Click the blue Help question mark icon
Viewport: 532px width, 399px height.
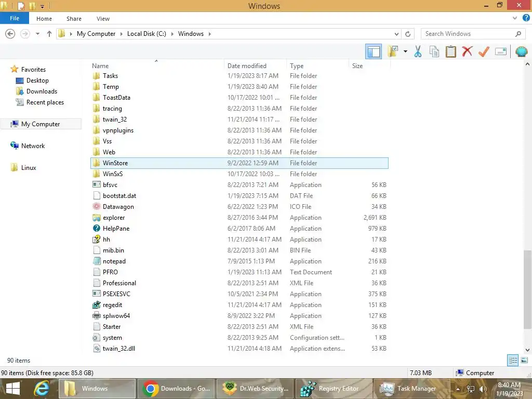pos(526,18)
